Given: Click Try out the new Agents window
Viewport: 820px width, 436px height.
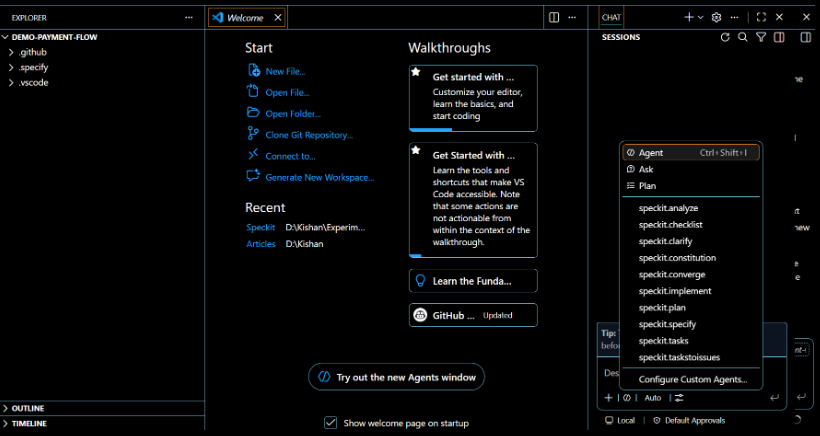Looking at the screenshot, I should tap(396, 377).
